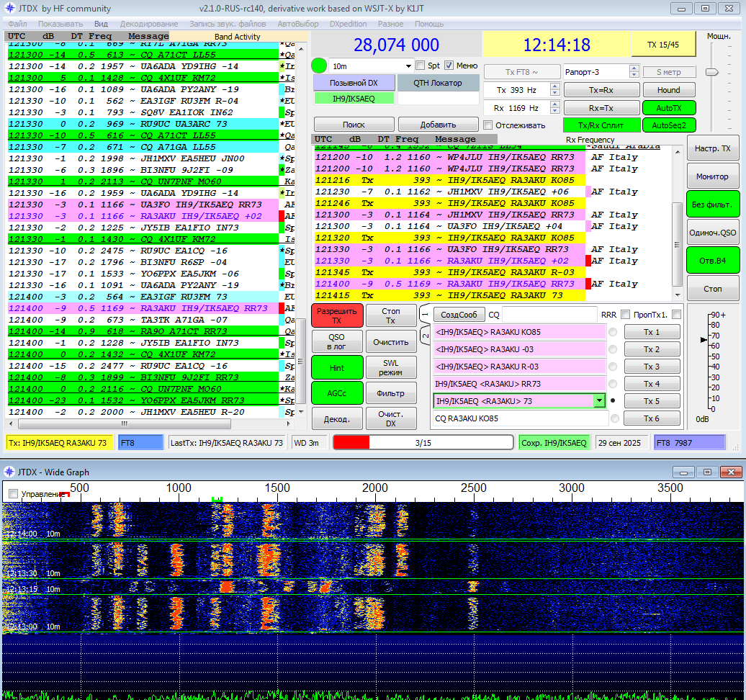
Task: Click the receive level meter scale
Action: pyautogui.click(x=713, y=362)
